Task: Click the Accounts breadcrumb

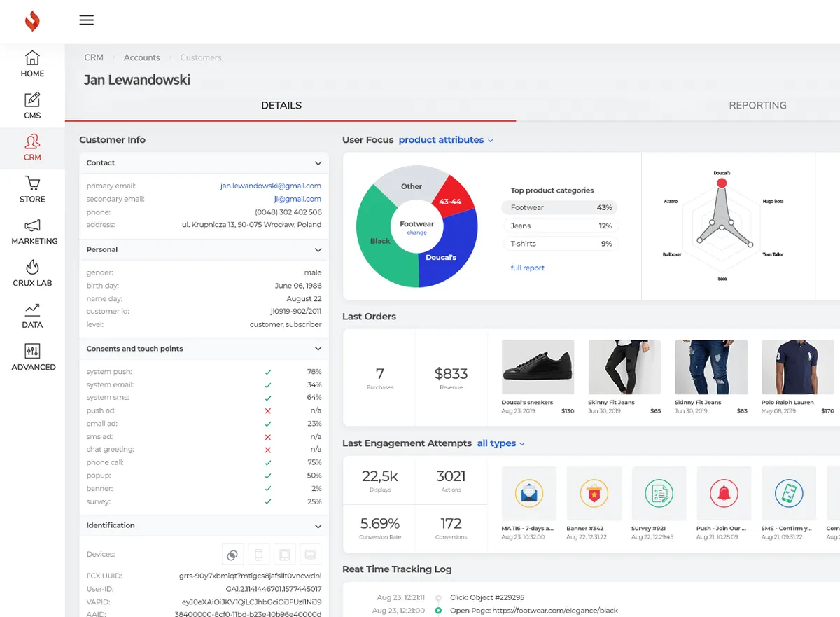Action: click(142, 57)
